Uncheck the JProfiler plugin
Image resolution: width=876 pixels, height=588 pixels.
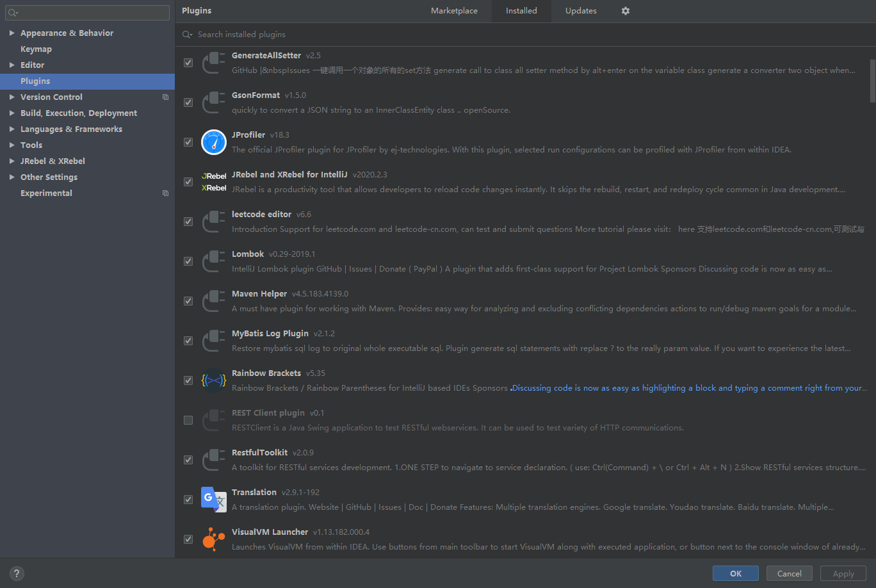click(188, 142)
